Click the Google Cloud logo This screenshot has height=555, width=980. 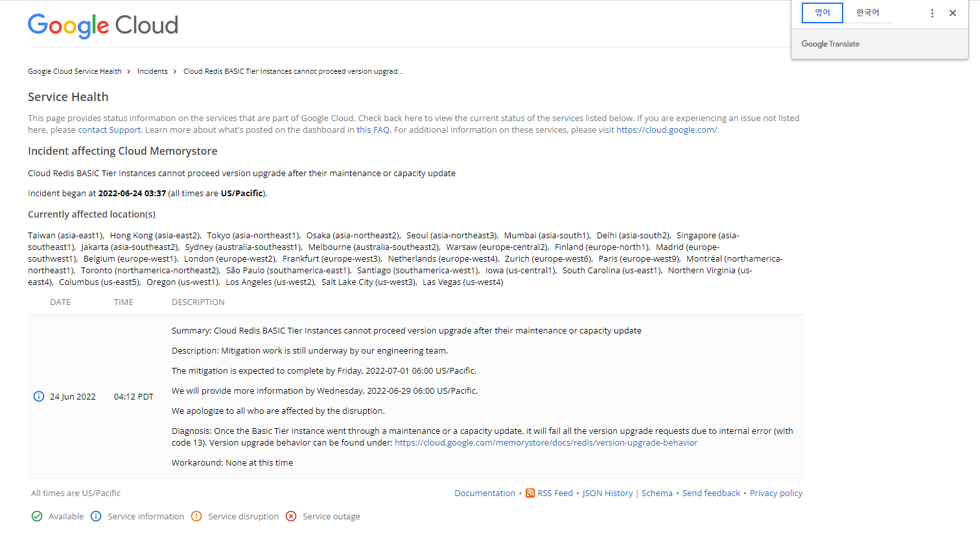[x=103, y=26]
